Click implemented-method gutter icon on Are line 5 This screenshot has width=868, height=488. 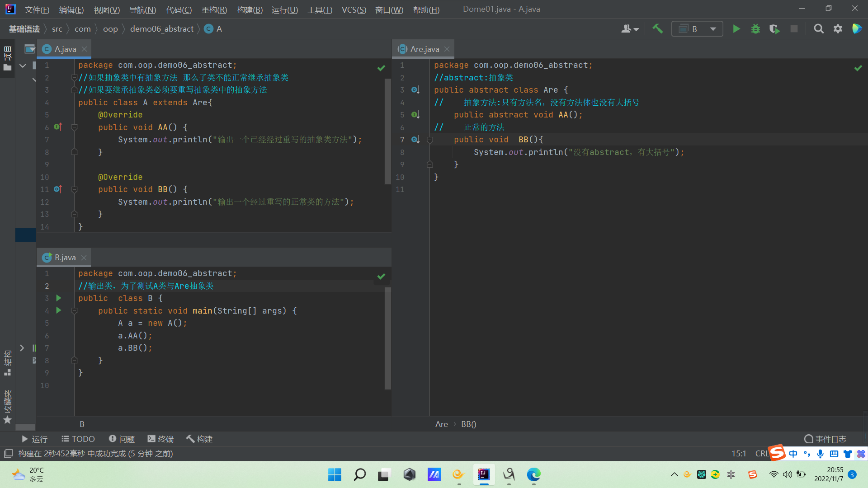coord(415,115)
